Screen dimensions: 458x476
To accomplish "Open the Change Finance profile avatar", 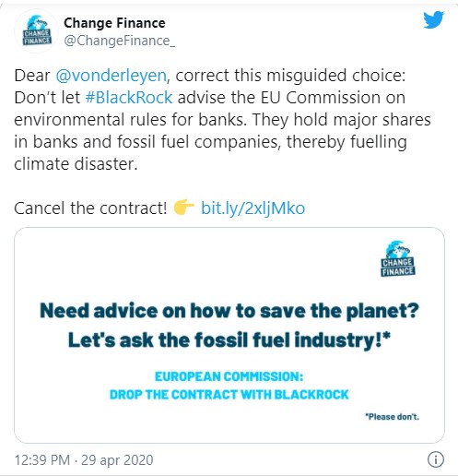I will click(37, 31).
